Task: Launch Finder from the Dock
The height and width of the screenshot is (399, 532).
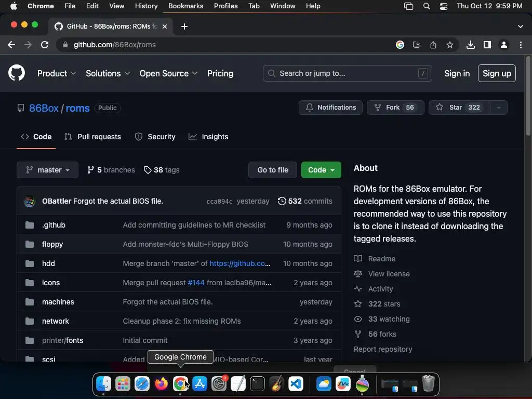Action: tap(103, 384)
